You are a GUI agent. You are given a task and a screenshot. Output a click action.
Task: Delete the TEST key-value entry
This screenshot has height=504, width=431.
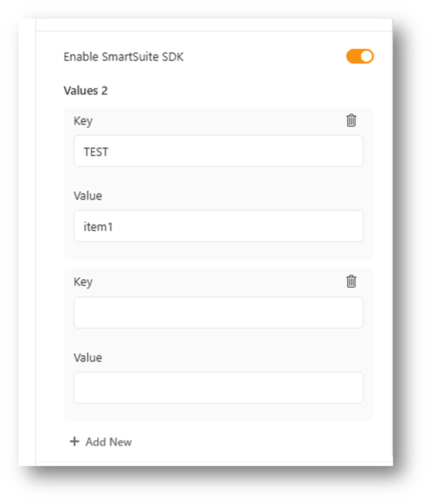(x=351, y=121)
